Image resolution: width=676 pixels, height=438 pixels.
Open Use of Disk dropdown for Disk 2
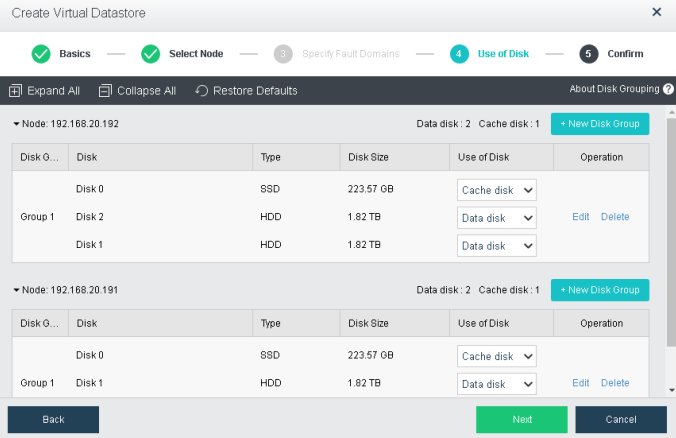[497, 218]
